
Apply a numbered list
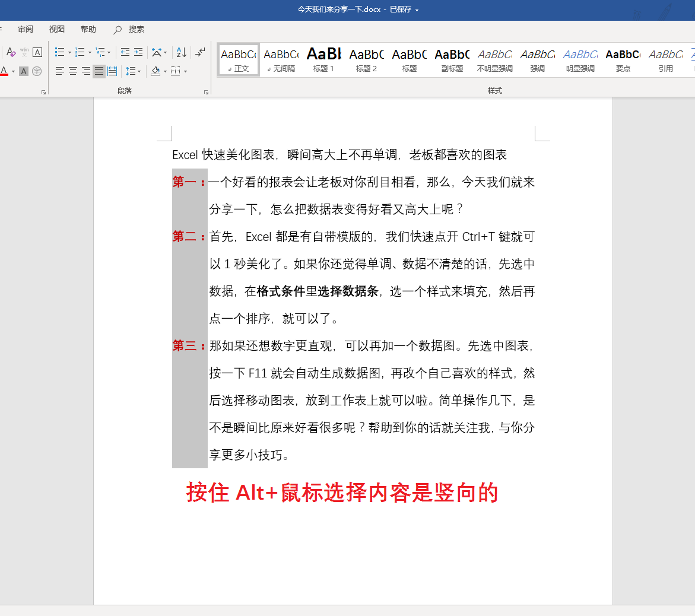[x=80, y=52]
